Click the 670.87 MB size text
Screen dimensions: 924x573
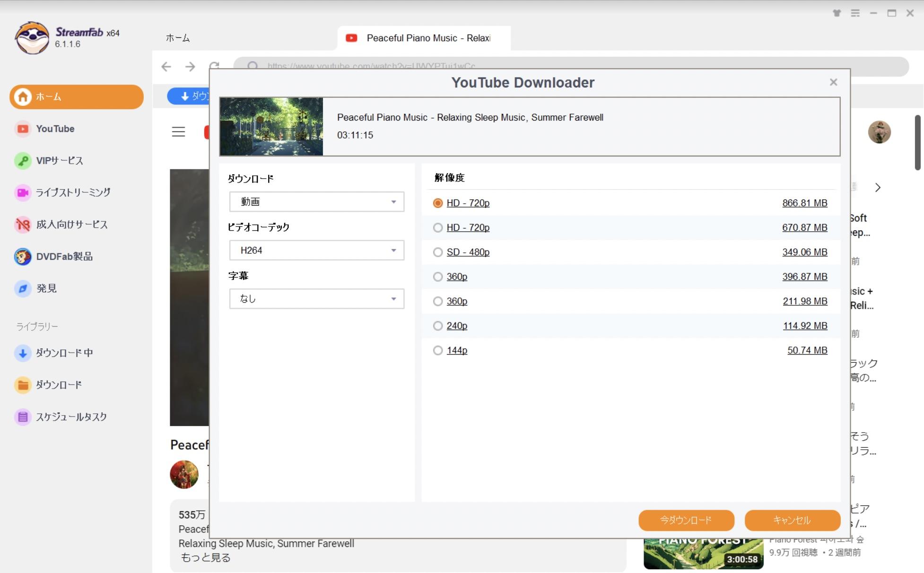tap(805, 227)
